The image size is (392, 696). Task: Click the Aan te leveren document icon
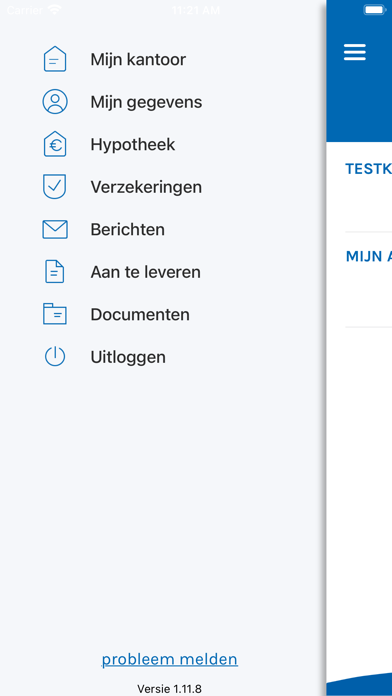coord(55,272)
